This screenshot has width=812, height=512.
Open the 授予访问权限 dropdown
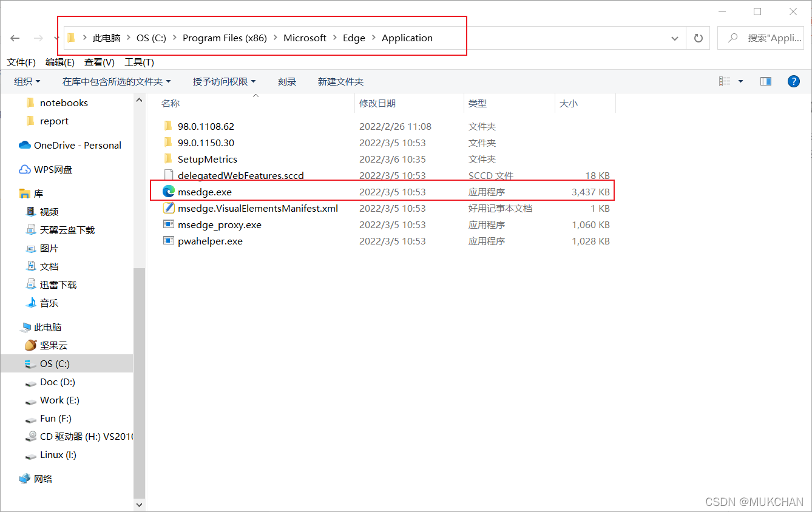pyautogui.click(x=225, y=81)
